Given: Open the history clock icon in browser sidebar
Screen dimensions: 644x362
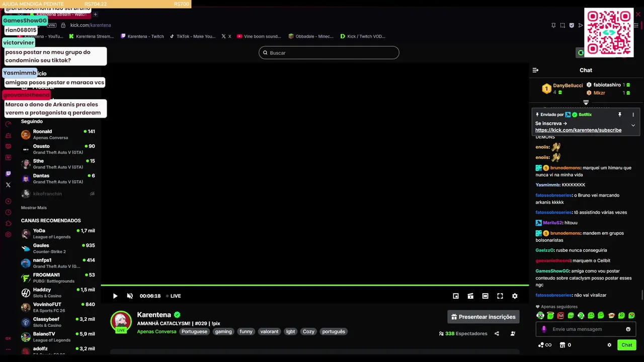Looking at the screenshot, I should click(8, 212).
